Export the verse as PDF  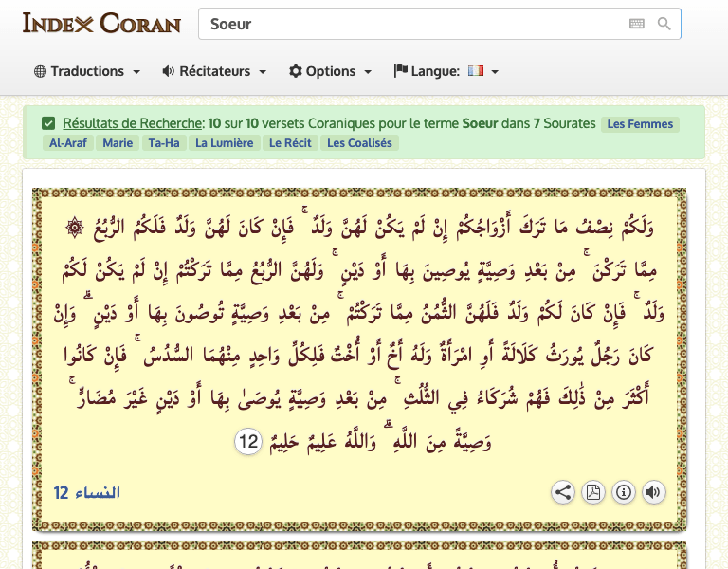click(x=593, y=492)
